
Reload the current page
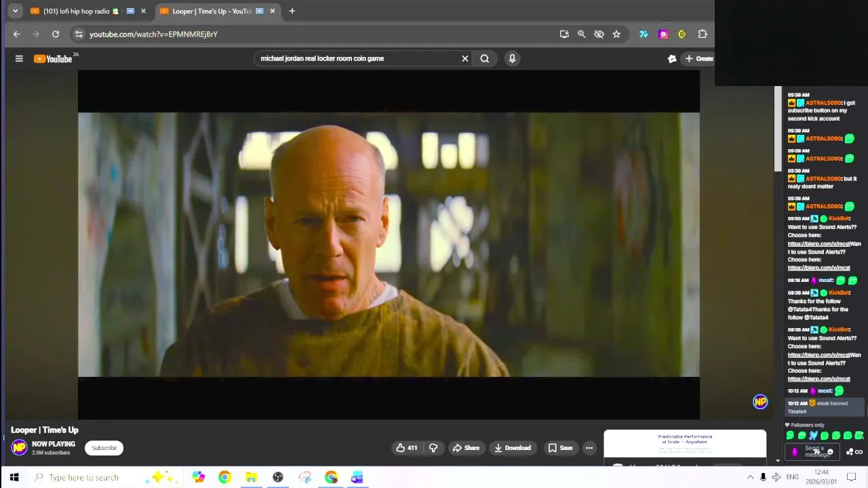56,34
